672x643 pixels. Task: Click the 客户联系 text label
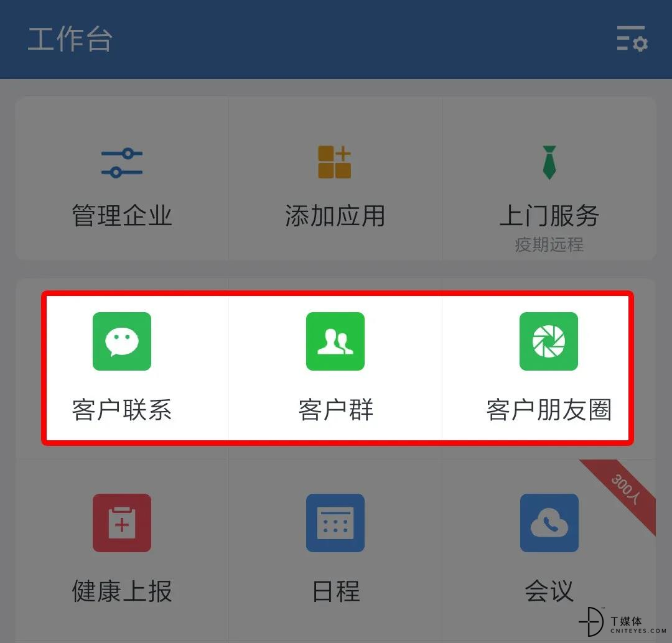tap(122, 410)
